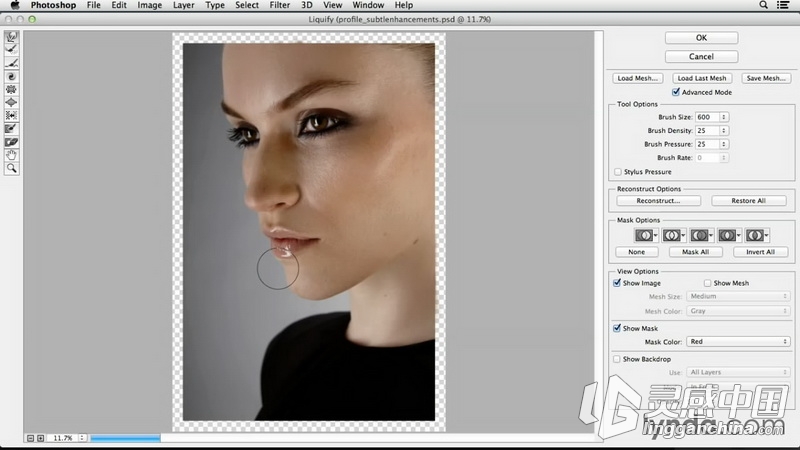Click the Save Mesh button

pyautogui.click(x=766, y=79)
